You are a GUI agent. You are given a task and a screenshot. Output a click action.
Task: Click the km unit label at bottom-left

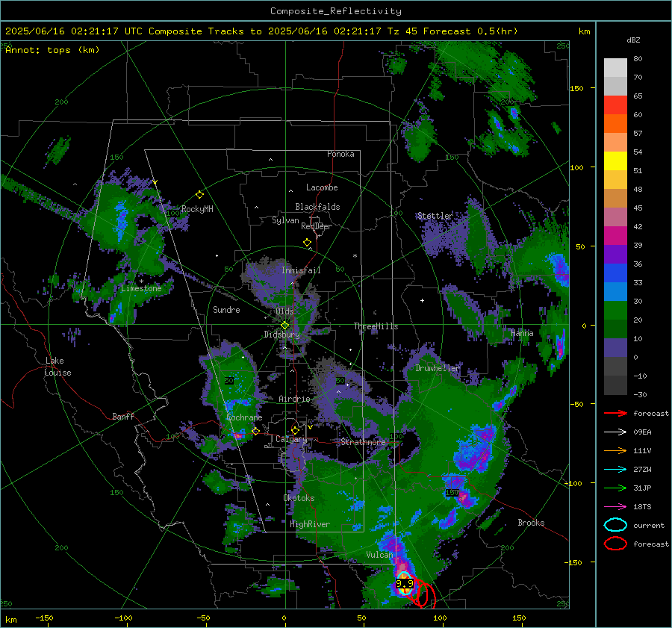[10, 620]
